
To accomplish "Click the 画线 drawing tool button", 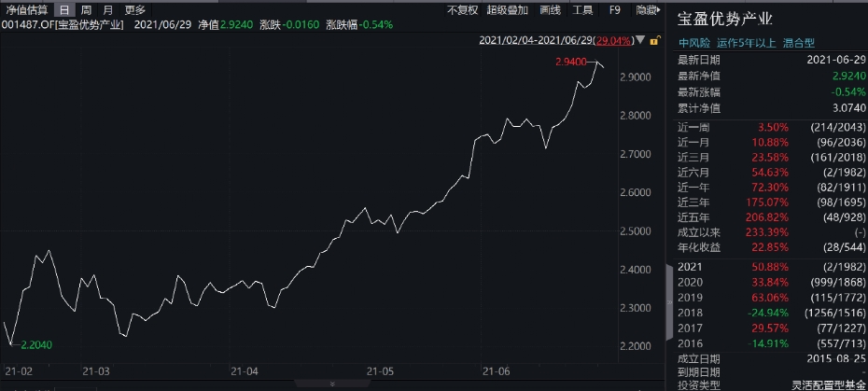I will point(550,9).
